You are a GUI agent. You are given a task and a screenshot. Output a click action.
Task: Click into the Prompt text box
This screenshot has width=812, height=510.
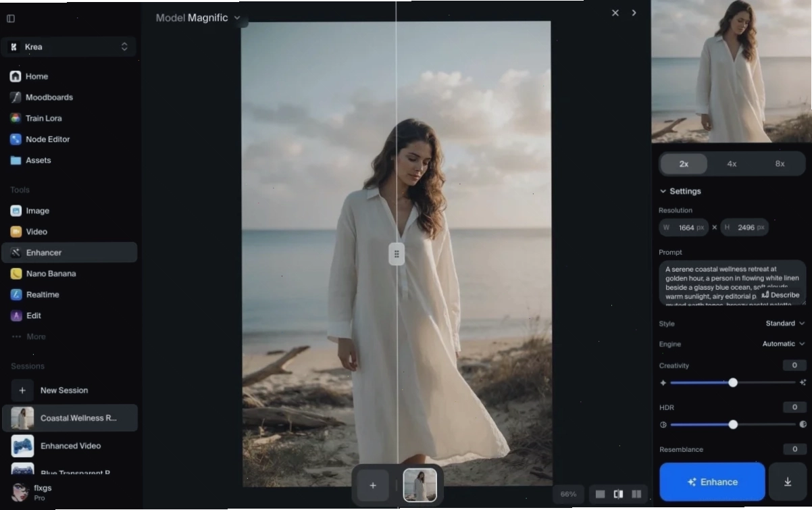point(732,283)
